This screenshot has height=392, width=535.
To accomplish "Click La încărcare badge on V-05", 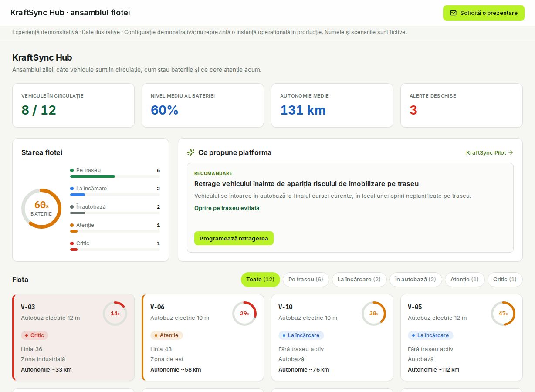I will (430, 335).
